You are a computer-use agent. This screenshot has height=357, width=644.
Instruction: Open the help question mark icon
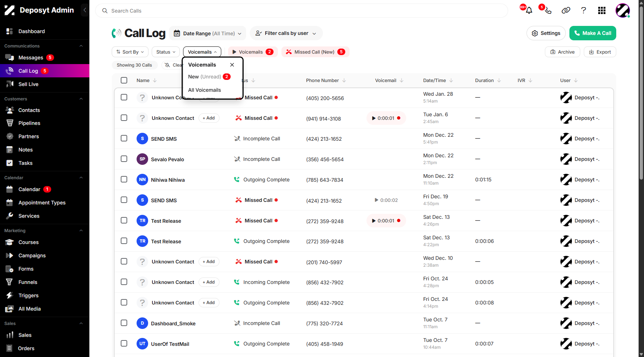(x=583, y=10)
